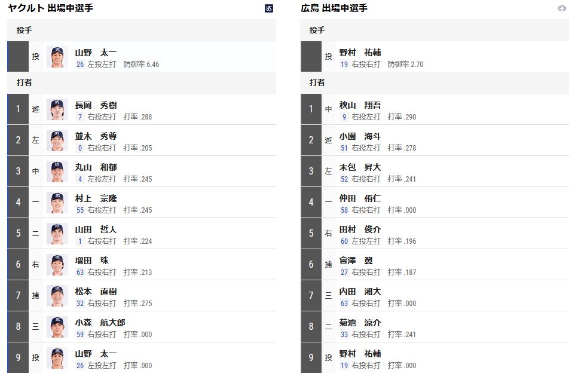Select 増田 珠 in the batting order
Screen dimensions: 584x392
[x=92, y=261]
